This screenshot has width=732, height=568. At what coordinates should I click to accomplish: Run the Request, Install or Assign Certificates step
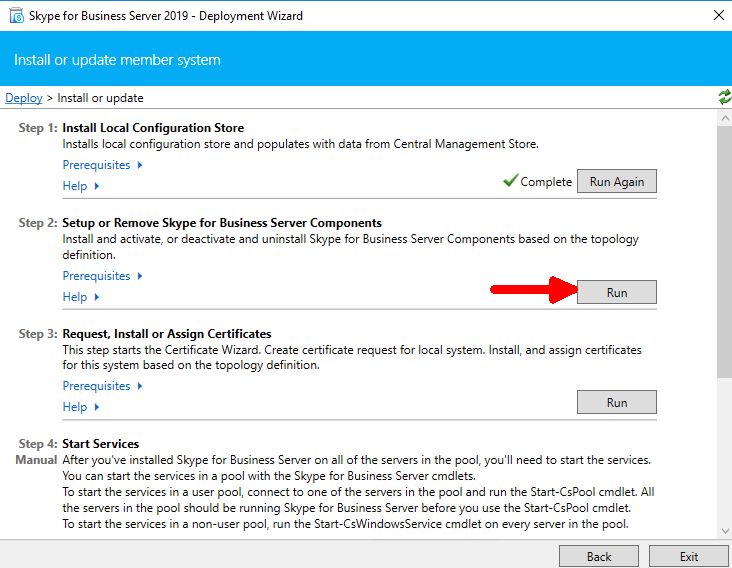[617, 402]
